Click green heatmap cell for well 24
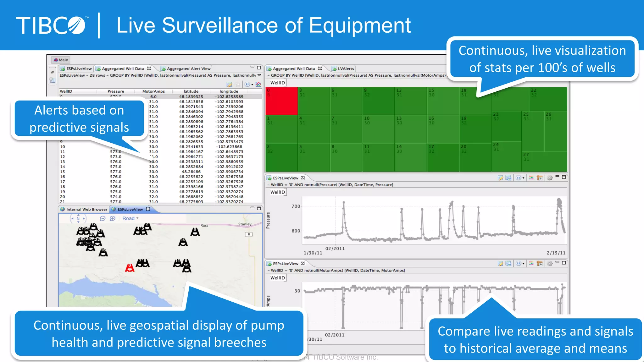644x362 pixels. click(x=507, y=156)
